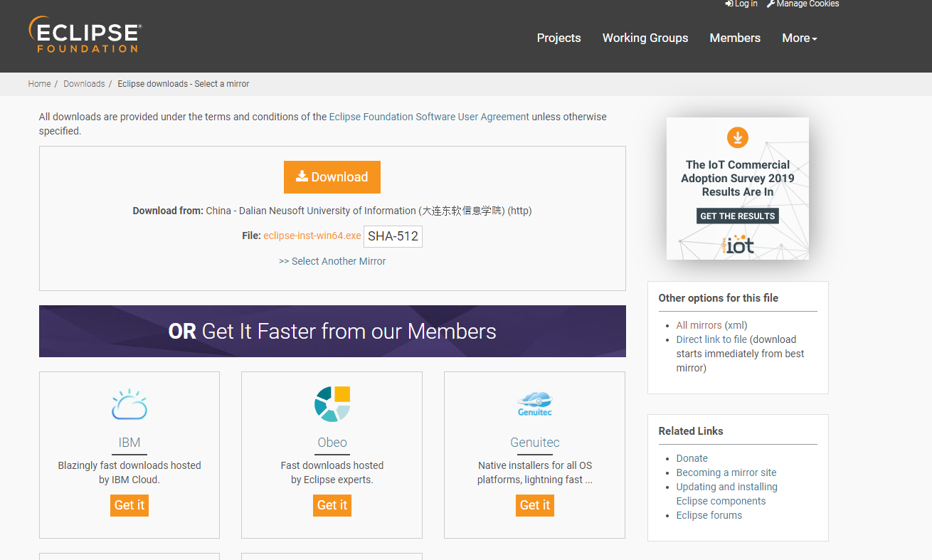Click the OR Get It Faster banner
Viewport: 932px width, 560px height.
click(x=332, y=331)
